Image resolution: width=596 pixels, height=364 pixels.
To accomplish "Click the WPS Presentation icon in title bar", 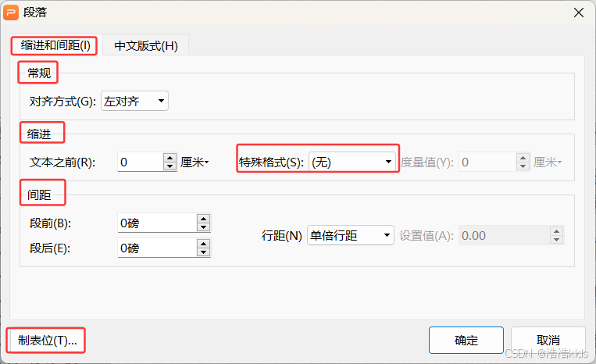I will pos(11,12).
